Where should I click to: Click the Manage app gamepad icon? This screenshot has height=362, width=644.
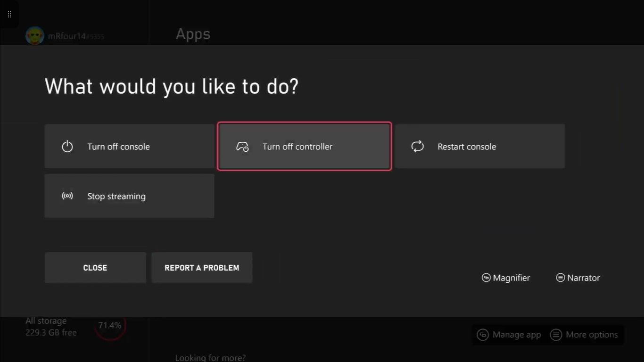[x=482, y=335]
